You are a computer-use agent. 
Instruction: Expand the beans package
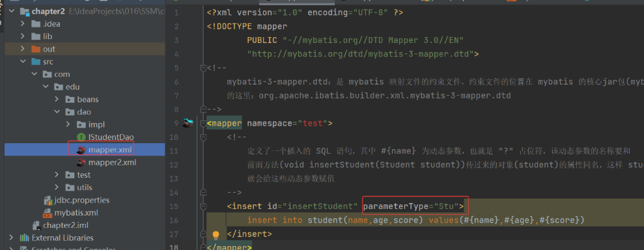[57, 100]
